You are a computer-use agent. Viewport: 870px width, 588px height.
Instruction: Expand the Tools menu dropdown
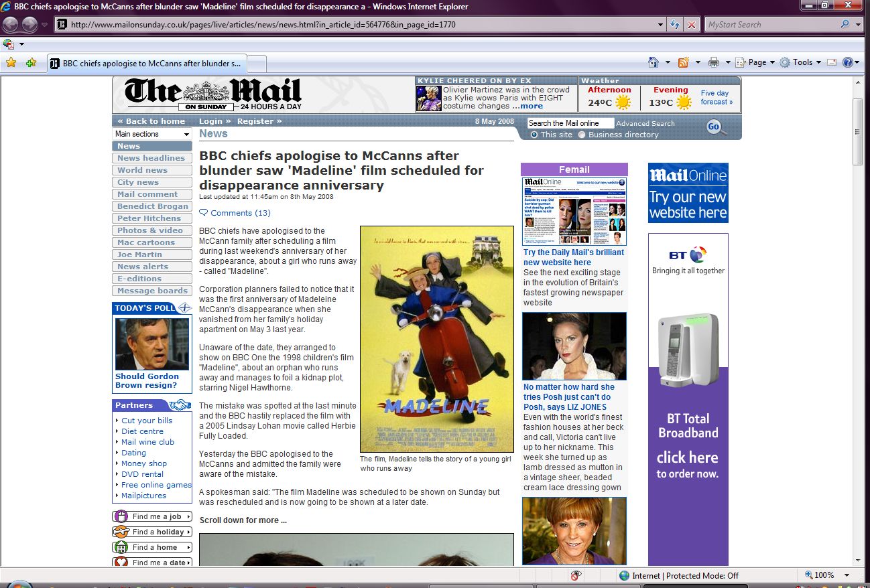pos(800,62)
